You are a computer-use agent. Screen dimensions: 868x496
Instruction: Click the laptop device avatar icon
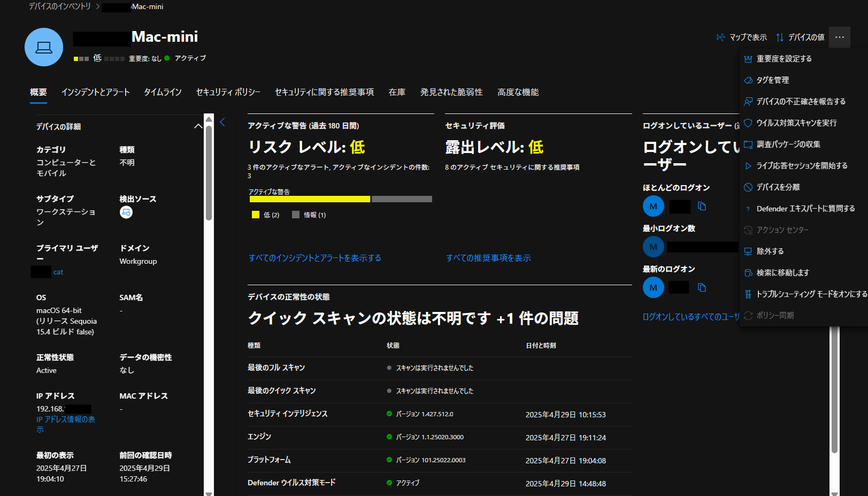coord(44,47)
